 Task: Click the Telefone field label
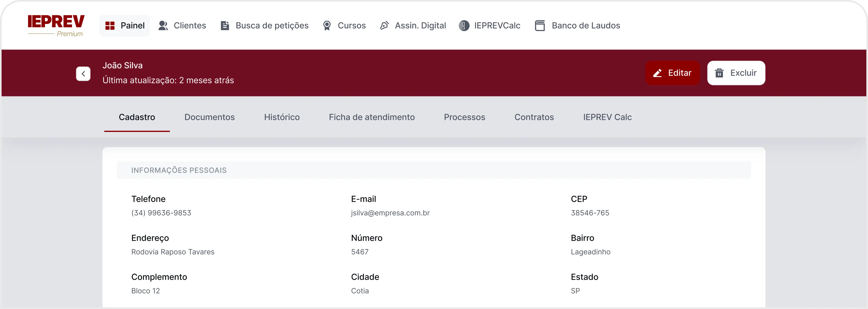(x=148, y=199)
